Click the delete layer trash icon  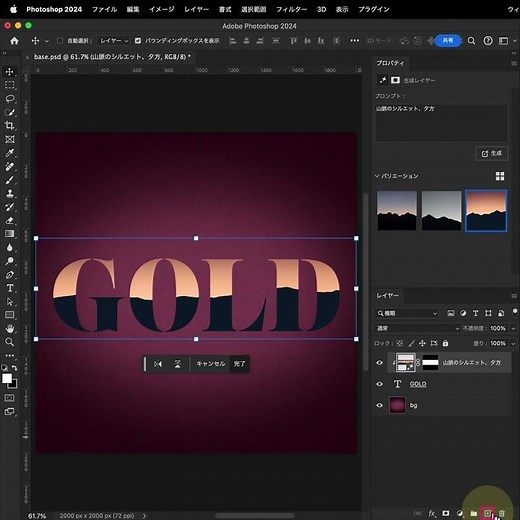pos(502,513)
